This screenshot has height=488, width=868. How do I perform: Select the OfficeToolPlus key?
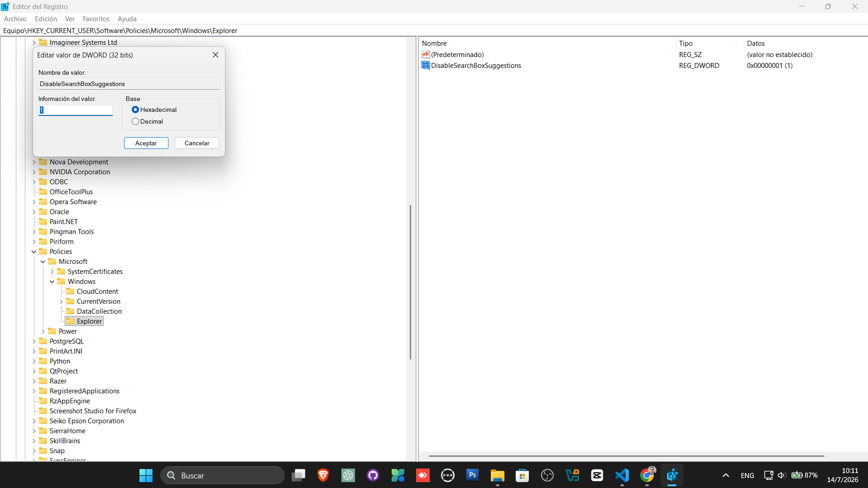[71, 192]
